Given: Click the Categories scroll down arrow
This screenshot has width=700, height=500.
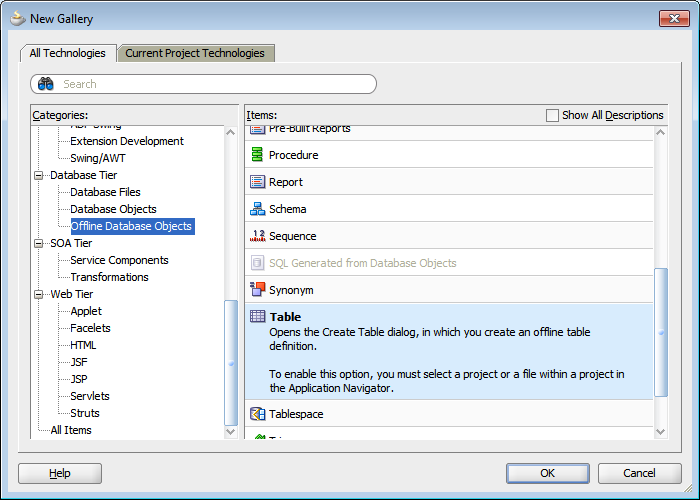Looking at the screenshot, I should (x=231, y=432).
